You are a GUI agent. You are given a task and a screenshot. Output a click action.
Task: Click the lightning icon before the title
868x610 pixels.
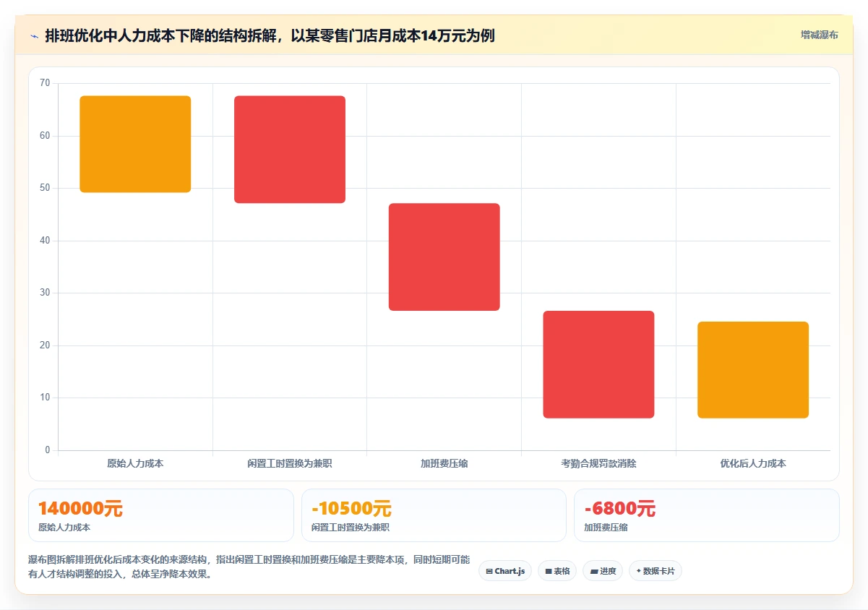pos(34,35)
